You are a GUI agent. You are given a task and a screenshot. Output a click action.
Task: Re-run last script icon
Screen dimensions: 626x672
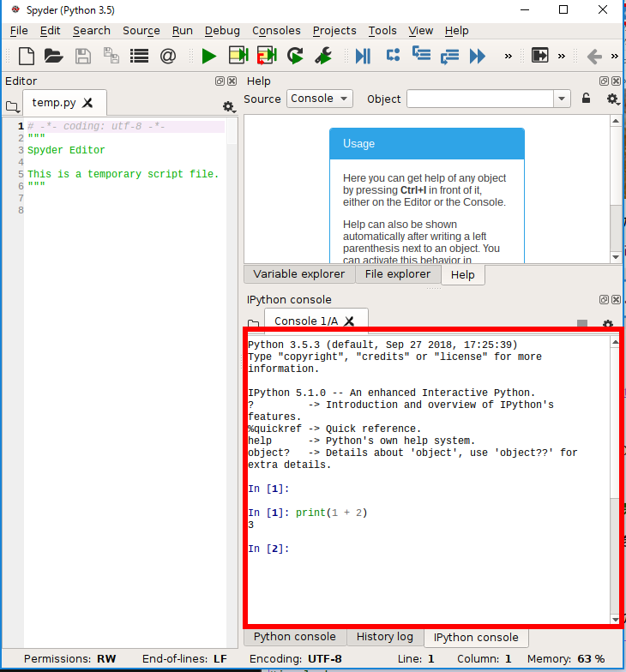tap(295, 57)
